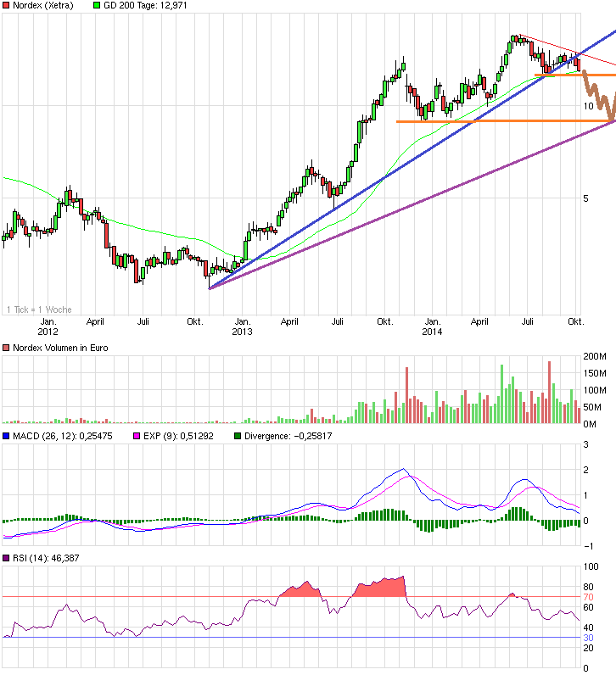Click the red Nordex (Xetra) legend swatch

(x=6, y=6)
